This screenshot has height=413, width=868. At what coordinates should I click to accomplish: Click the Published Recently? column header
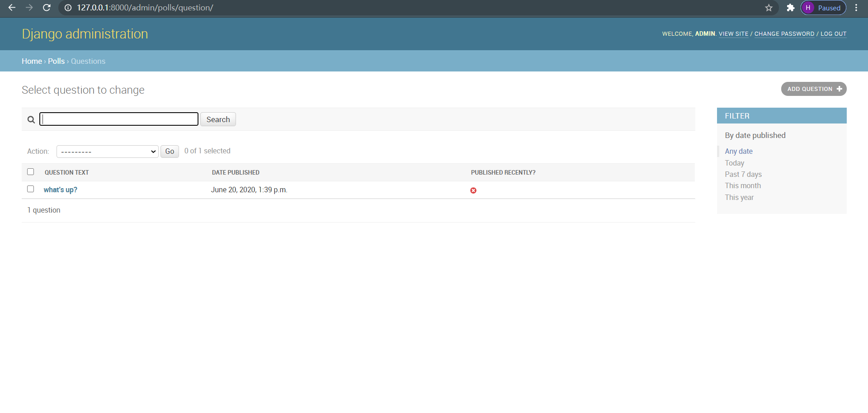503,173
